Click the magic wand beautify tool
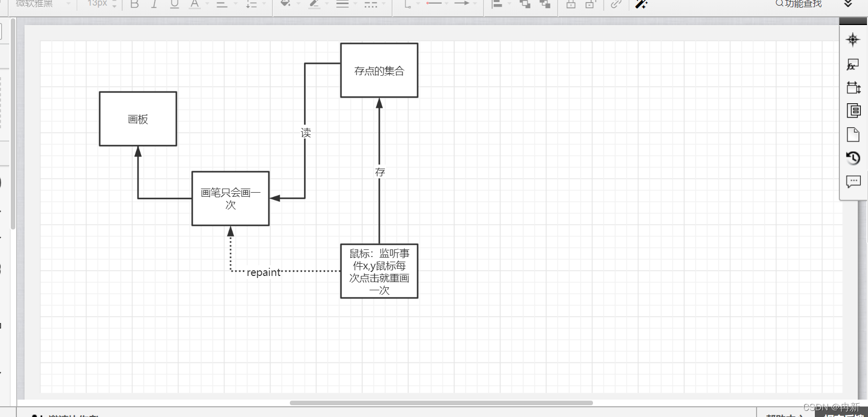Image resolution: width=868 pixels, height=417 pixels. pyautogui.click(x=641, y=4)
